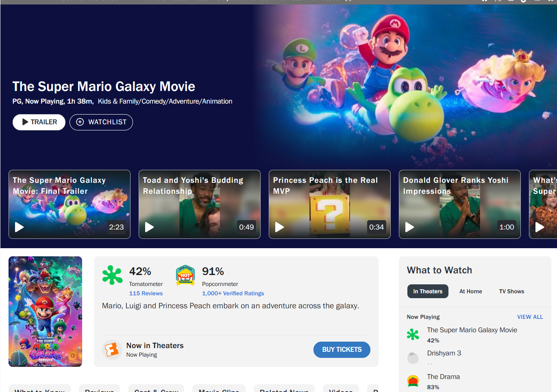Click the 'Now in Theaters' heading
557x392 pixels.
coord(155,346)
